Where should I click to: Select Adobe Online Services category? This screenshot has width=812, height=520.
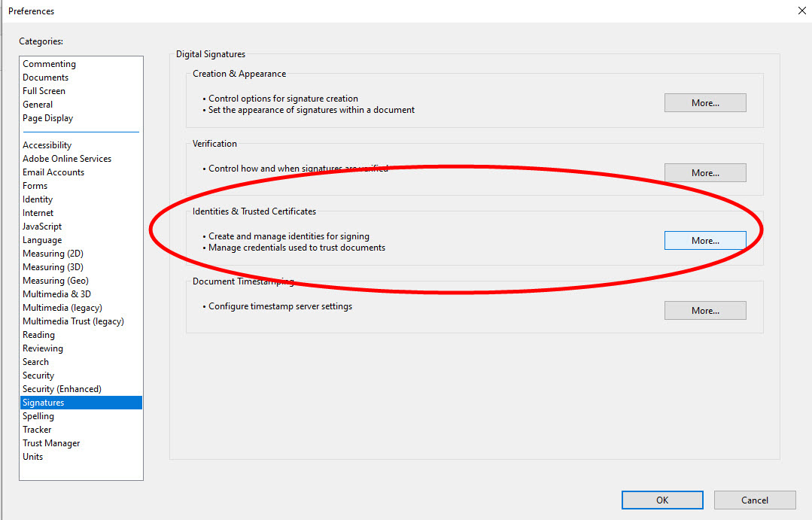click(67, 159)
